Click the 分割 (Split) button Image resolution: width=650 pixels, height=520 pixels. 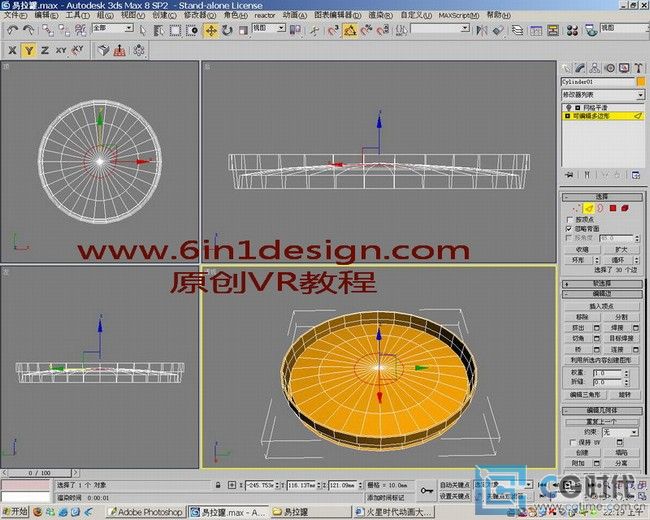[621, 317]
